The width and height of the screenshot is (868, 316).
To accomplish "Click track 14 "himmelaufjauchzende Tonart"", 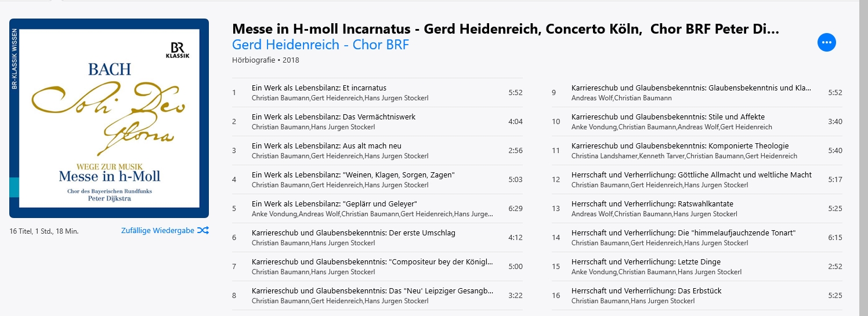I will click(x=697, y=238).
